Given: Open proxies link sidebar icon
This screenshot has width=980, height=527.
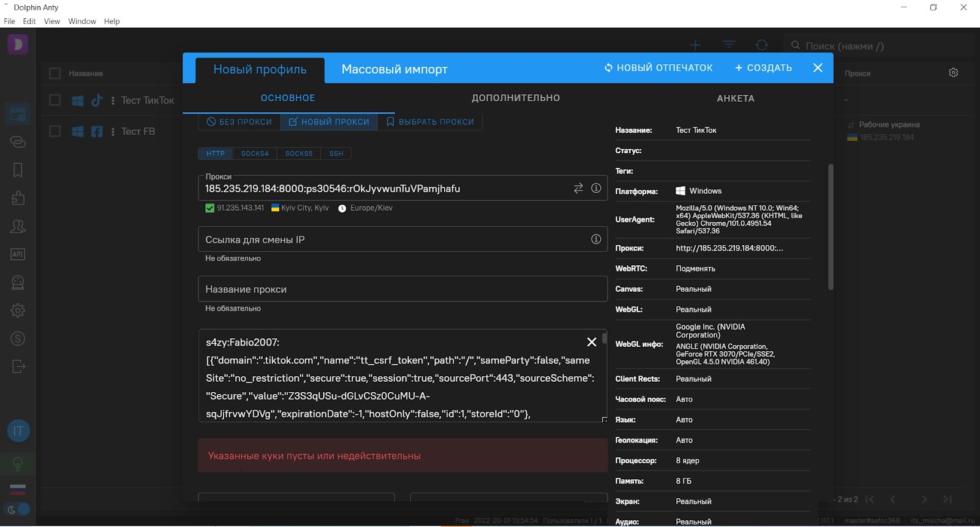Looking at the screenshot, I should coord(18,142).
